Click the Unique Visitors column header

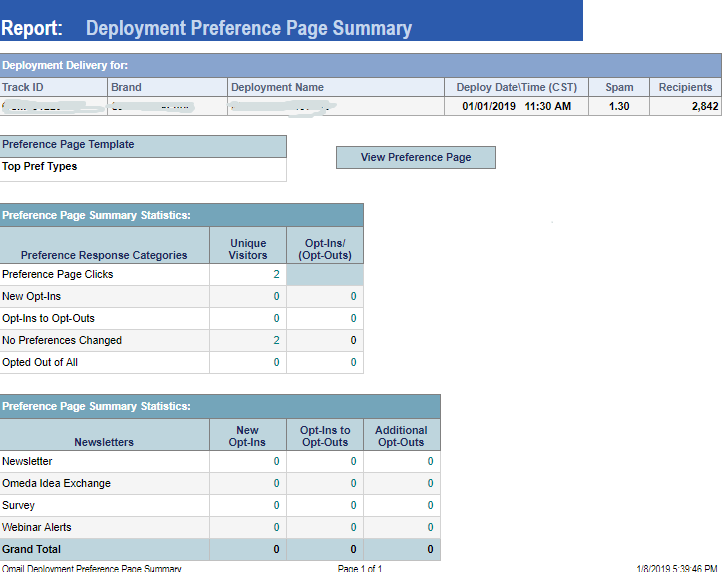click(248, 249)
